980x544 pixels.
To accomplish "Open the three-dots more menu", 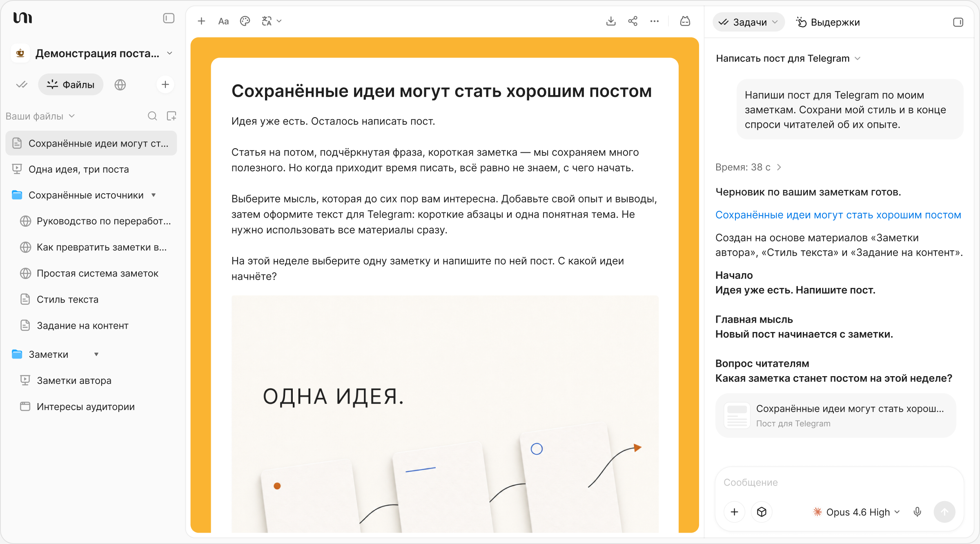I will point(655,21).
